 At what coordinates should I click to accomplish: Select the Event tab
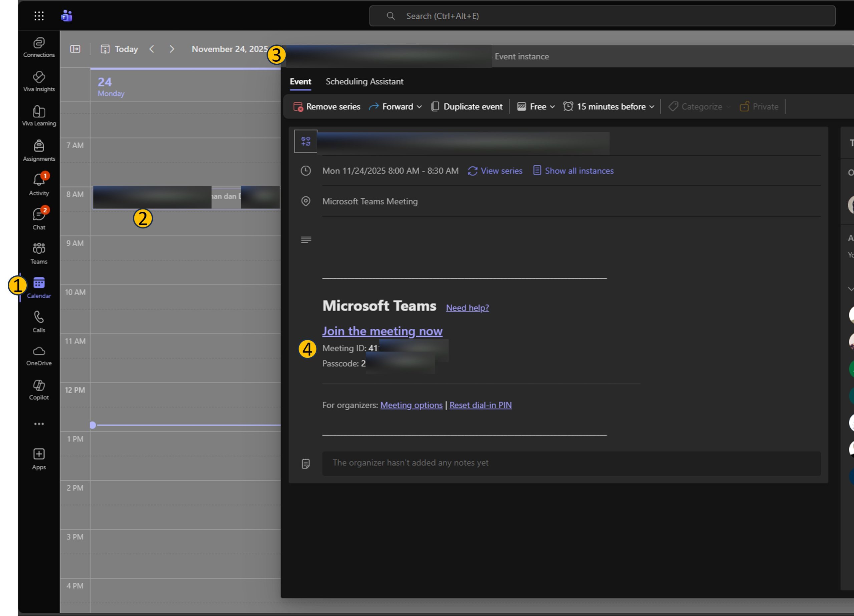[300, 82]
